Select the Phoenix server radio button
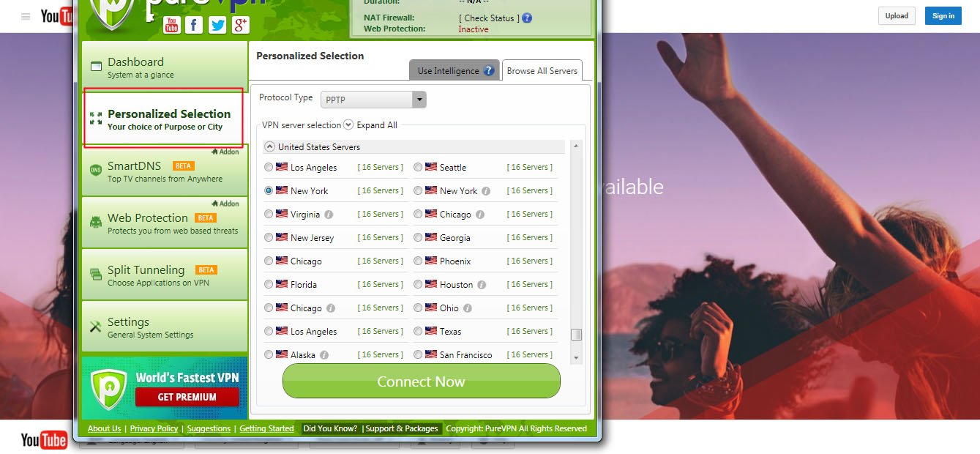This screenshot has height=454, width=980. 418,261
